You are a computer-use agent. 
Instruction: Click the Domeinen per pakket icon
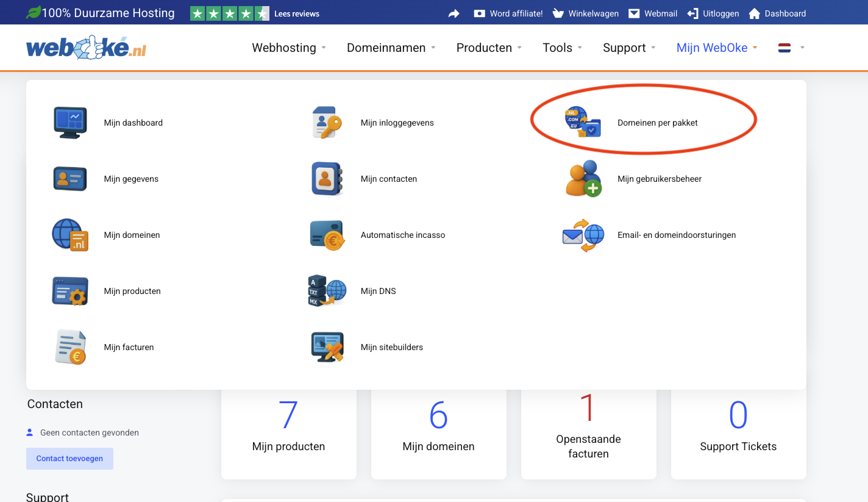pyautogui.click(x=583, y=122)
